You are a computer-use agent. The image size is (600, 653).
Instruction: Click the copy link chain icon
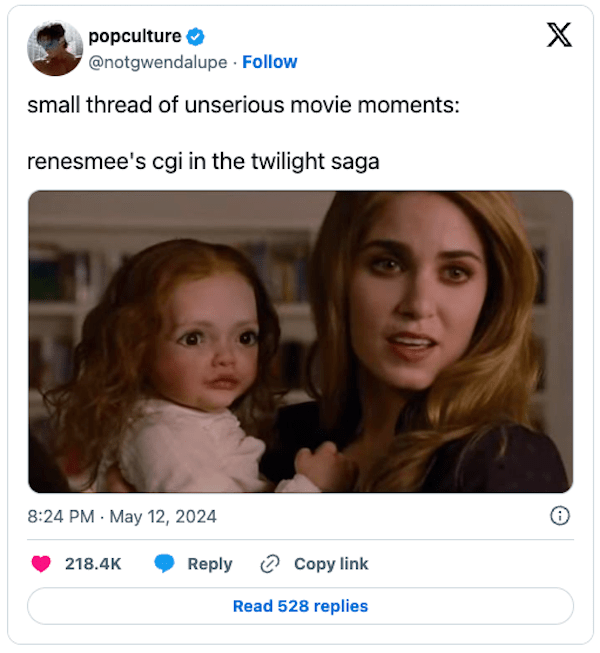click(269, 564)
